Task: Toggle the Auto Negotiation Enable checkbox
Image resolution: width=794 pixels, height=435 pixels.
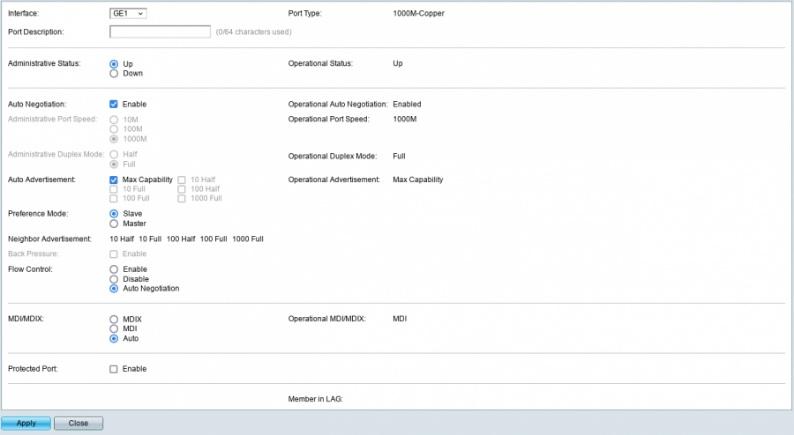Action: pos(114,103)
